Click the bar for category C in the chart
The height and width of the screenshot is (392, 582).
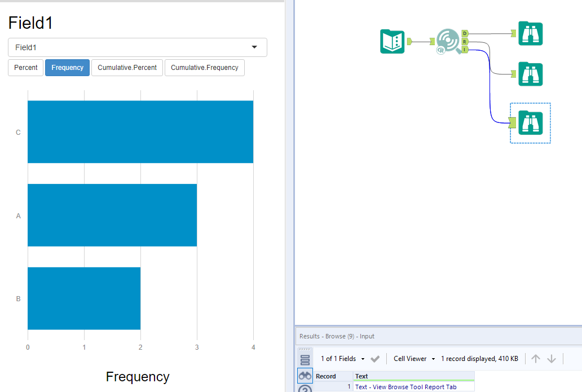[x=140, y=131]
